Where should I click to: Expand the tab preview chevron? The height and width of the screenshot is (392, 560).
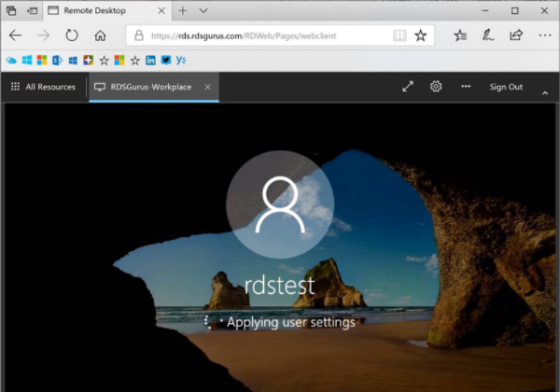203,10
